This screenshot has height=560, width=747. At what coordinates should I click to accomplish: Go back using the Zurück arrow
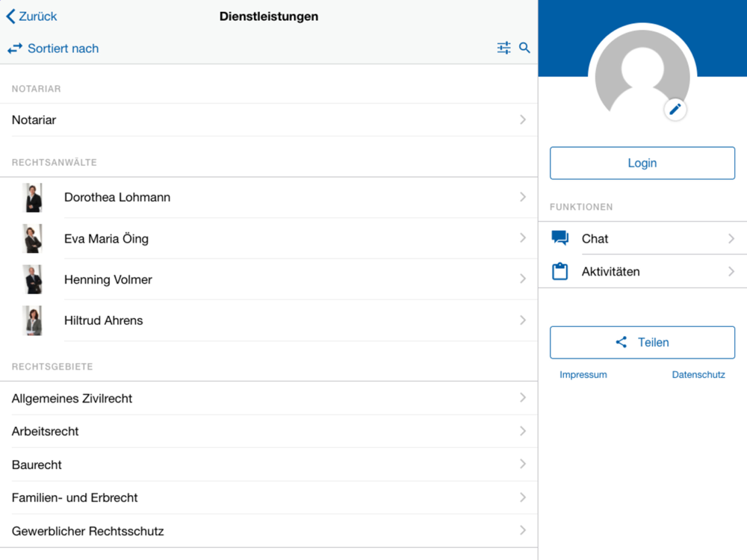pos(31,16)
